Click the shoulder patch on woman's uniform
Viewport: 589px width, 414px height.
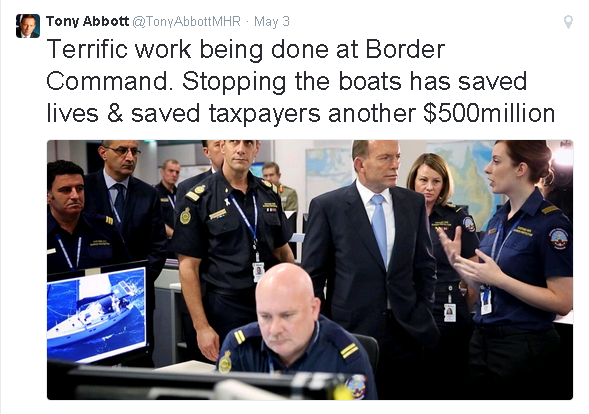[560, 239]
